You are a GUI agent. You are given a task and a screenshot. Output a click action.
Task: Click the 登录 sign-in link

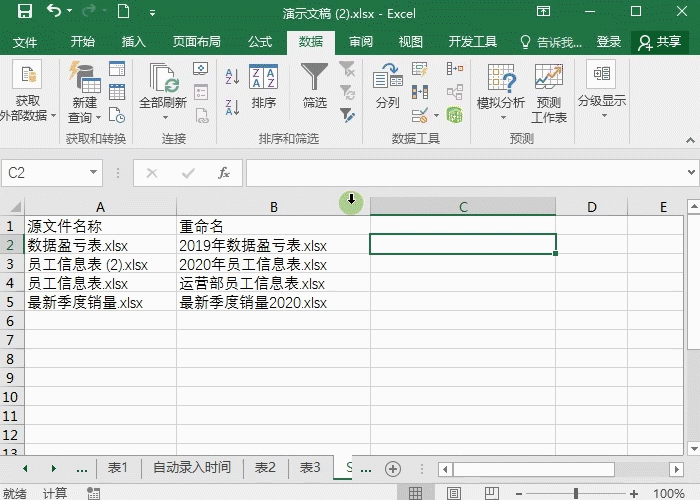(608, 42)
